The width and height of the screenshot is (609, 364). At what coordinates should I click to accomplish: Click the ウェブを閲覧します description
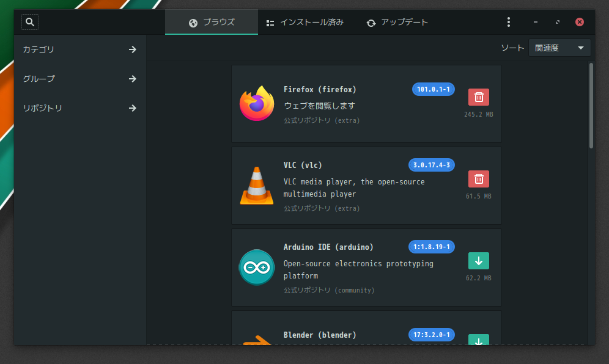coord(319,106)
